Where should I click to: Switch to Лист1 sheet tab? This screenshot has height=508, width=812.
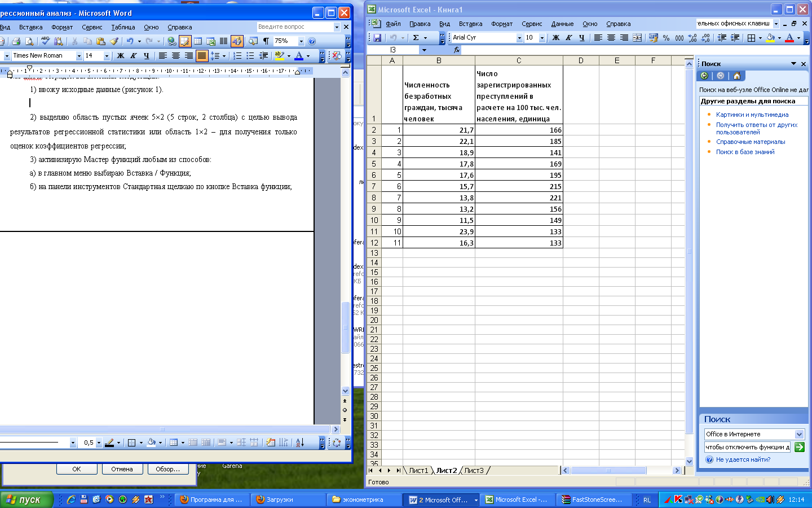point(418,470)
